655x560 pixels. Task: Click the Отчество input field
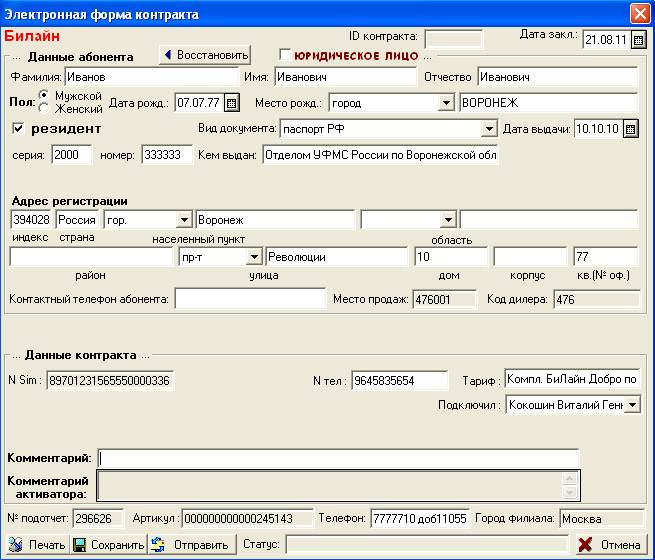[x=558, y=77]
